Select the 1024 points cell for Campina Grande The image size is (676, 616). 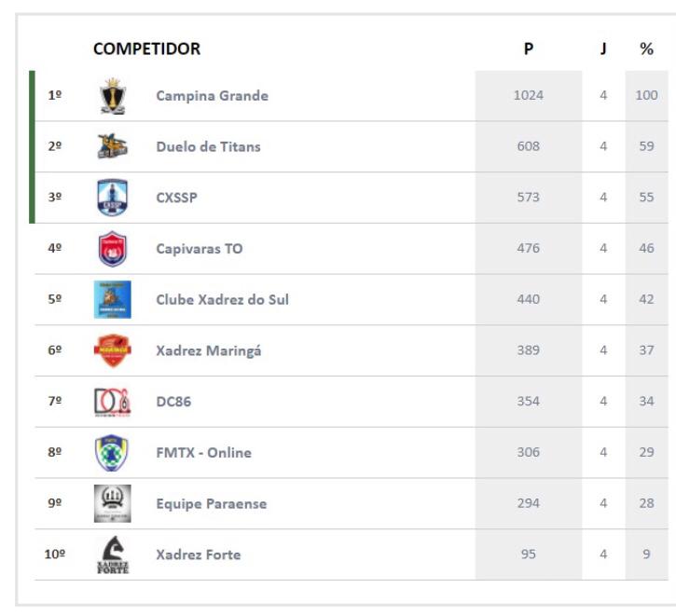[x=529, y=96]
